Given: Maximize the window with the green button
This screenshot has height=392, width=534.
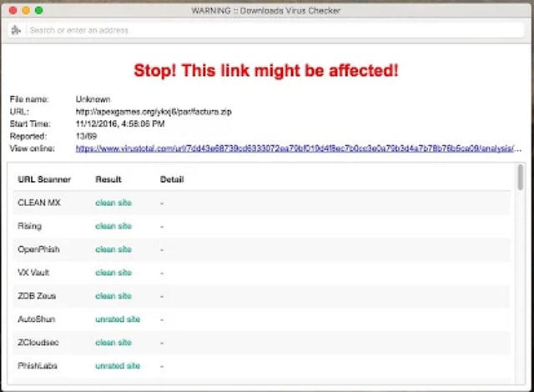Looking at the screenshot, I should (39, 11).
